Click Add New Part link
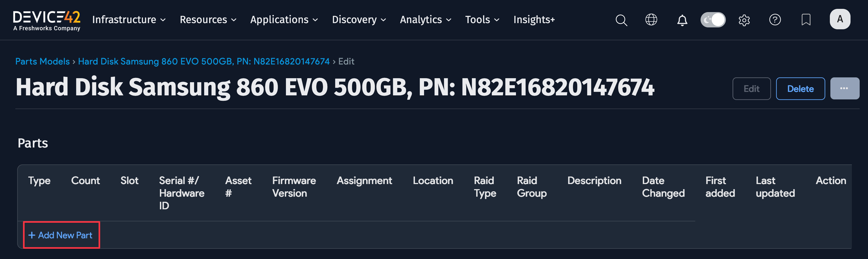 click(61, 235)
